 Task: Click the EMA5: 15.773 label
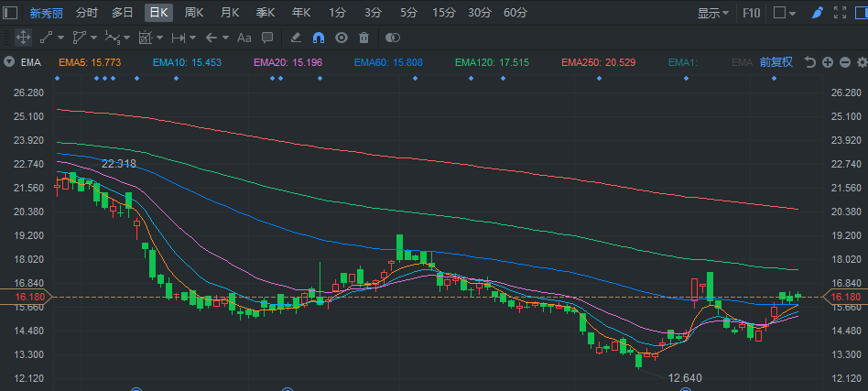[90, 62]
